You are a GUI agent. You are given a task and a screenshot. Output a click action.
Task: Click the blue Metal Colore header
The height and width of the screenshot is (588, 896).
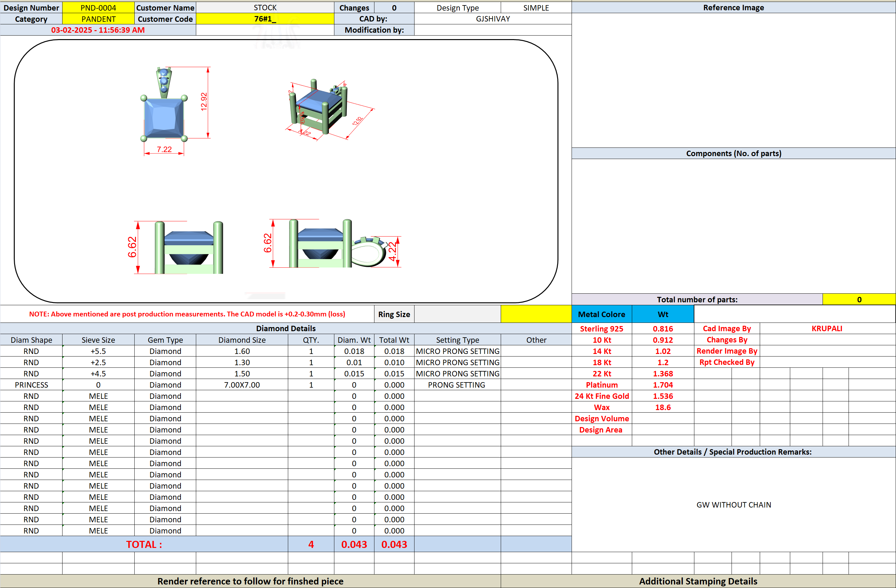pyautogui.click(x=602, y=314)
